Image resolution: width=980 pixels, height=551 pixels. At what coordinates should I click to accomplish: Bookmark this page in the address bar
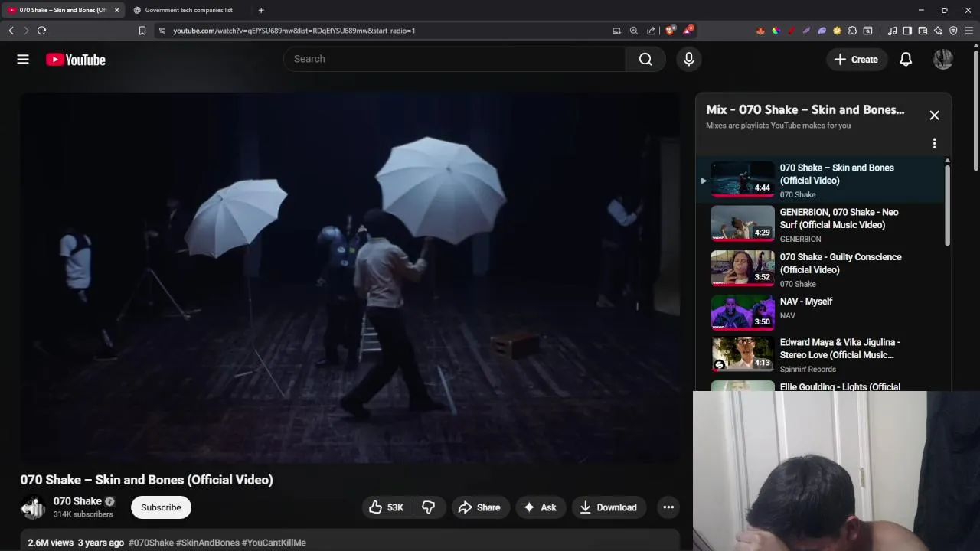coord(142,31)
